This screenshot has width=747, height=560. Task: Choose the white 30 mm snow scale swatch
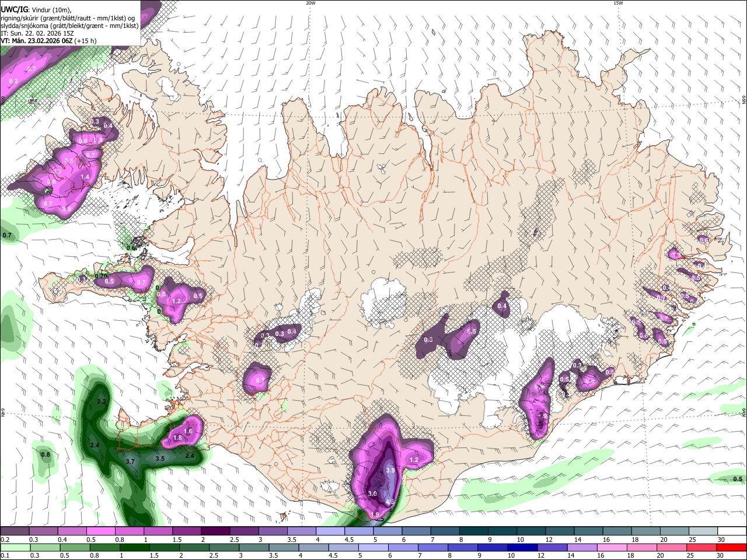(732, 532)
